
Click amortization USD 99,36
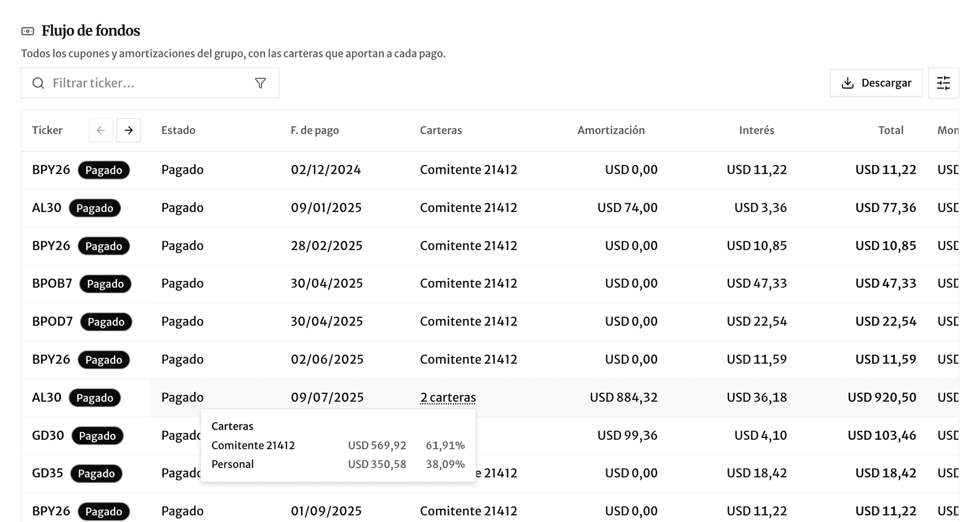pyautogui.click(x=627, y=435)
